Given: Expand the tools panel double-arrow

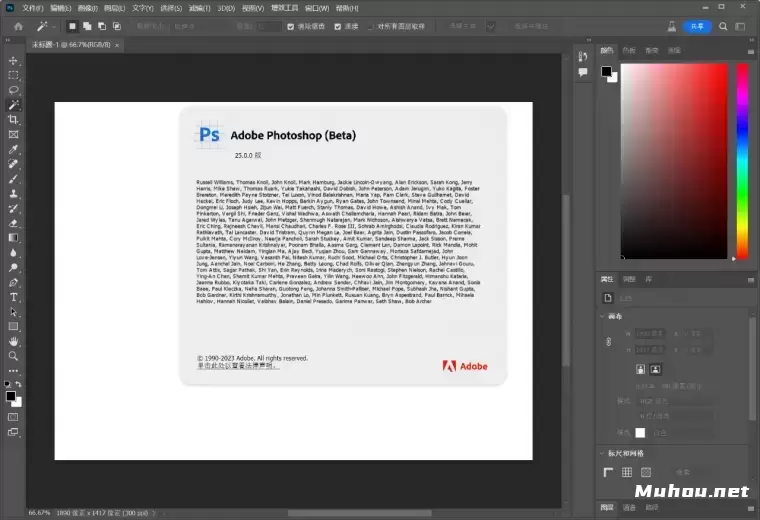Looking at the screenshot, I should pos(8,40).
